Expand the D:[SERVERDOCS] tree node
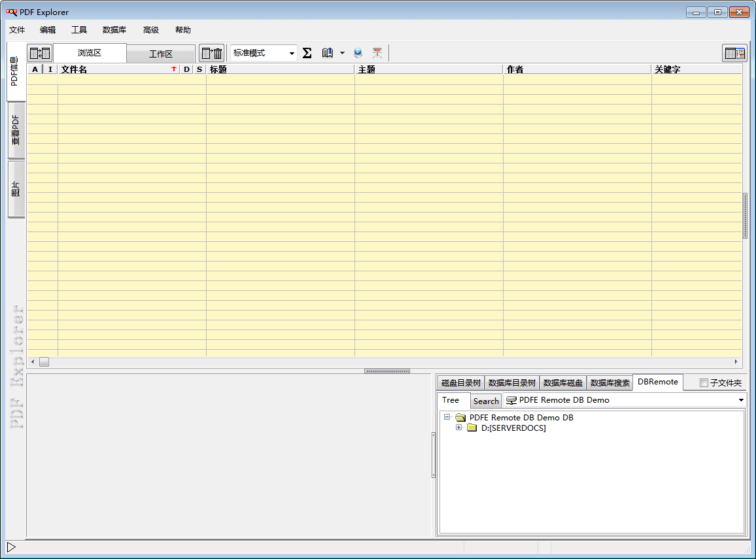The image size is (756, 559). (x=459, y=428)
